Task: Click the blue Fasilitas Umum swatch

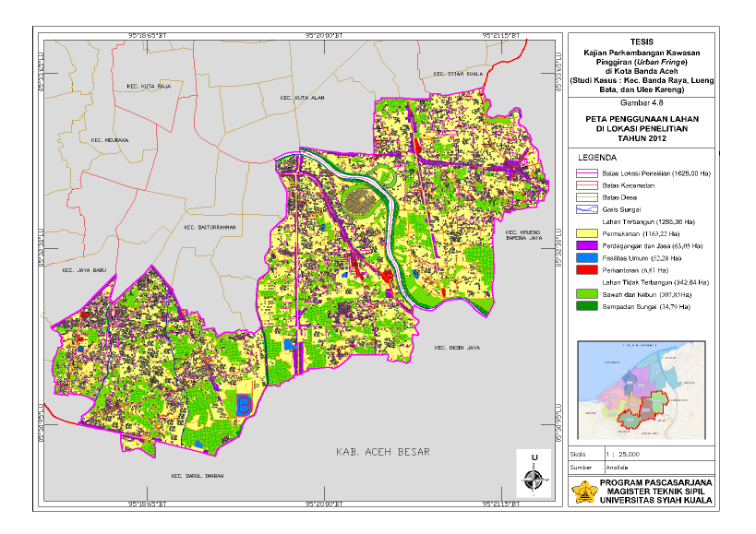Action: 587,258
